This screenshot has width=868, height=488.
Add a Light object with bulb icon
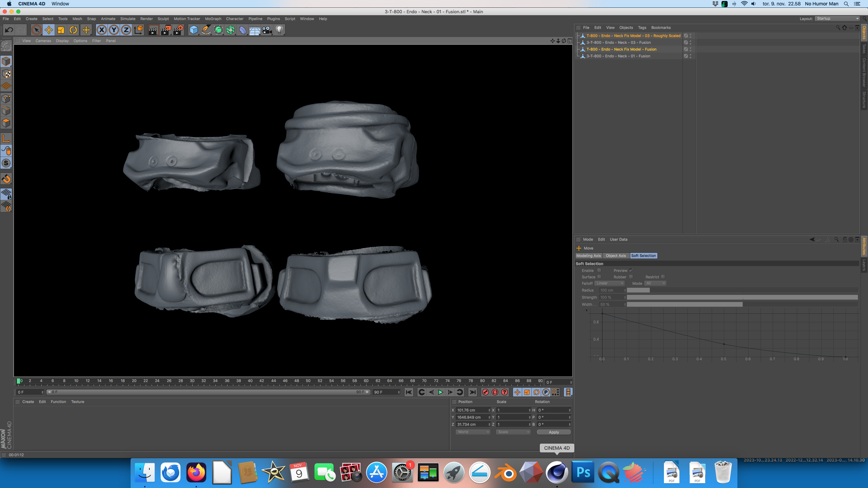pos(279,30)
